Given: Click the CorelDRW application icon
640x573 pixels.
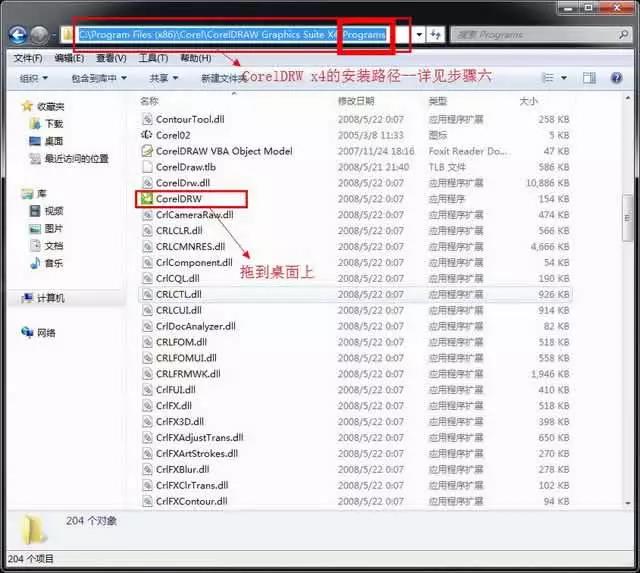Looking at the screenshot, I should click(x=147, y=199).
